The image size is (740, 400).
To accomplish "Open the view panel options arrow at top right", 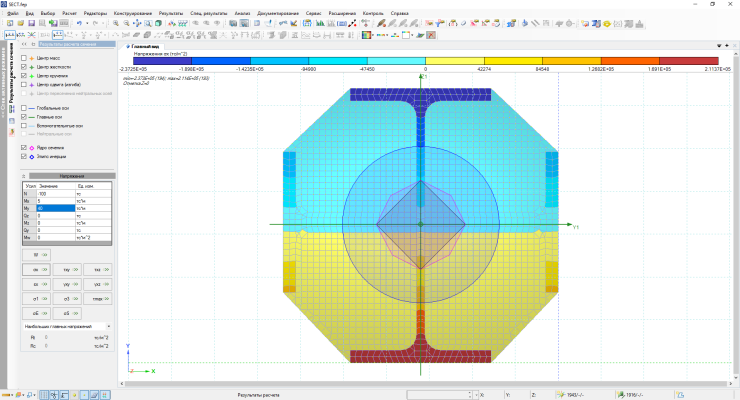I will click(719, 46).
